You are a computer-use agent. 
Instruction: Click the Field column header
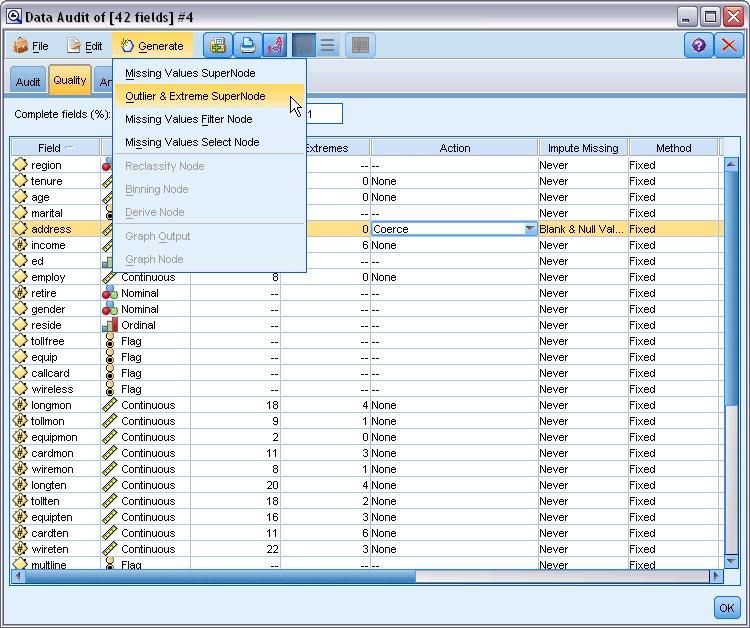point(55,148)
